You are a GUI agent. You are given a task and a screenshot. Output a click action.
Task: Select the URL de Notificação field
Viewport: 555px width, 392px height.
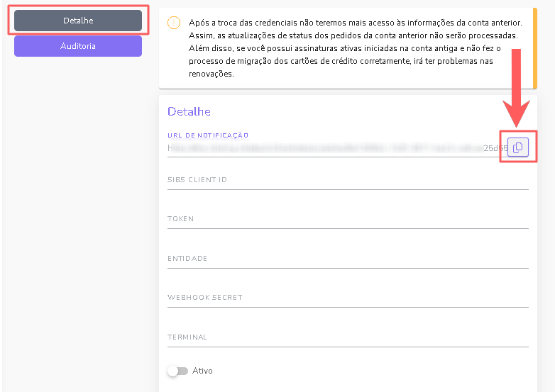(x=337, y=148)
